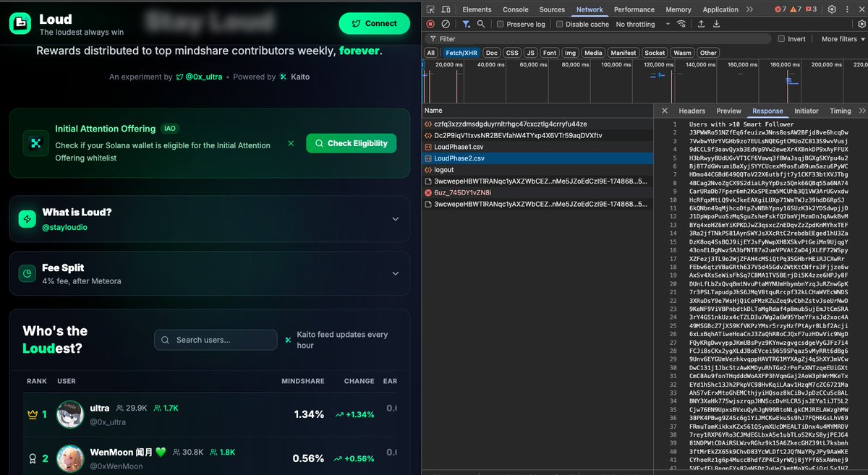The height and width of the screenshot is (475, 868).
Task: Toggle the Wasm filter
Action: coord(682,53)
